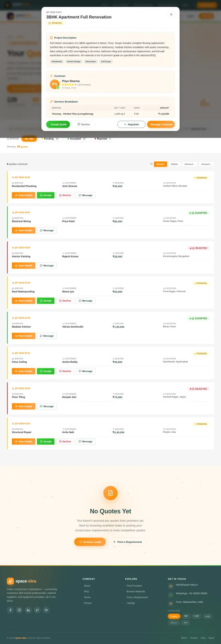Click the WhatsApp contact icon

(x=171, y=595)
